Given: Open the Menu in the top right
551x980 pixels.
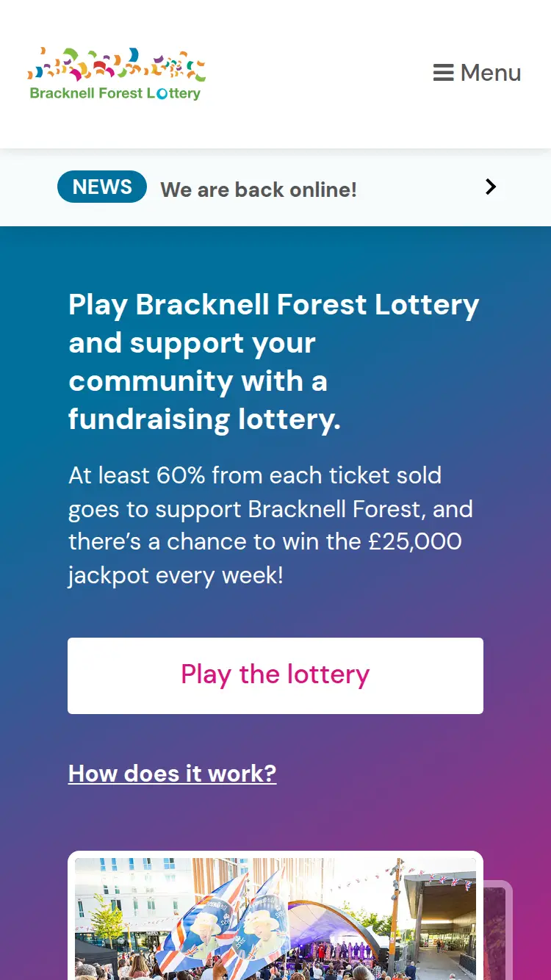Looking at the screenshot, I should (x=476, y=72).
